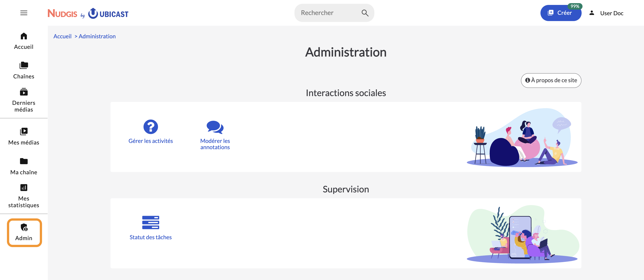Open the User Doc account menu

pos(606,13)
